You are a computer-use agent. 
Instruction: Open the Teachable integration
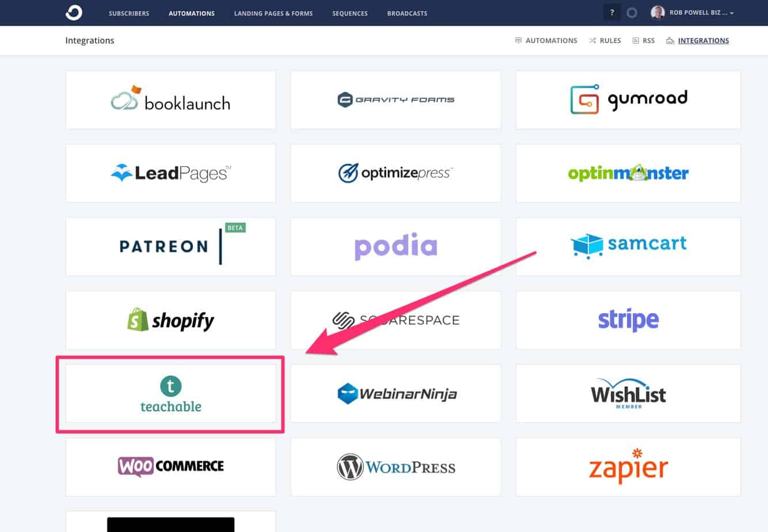[171, 393]
